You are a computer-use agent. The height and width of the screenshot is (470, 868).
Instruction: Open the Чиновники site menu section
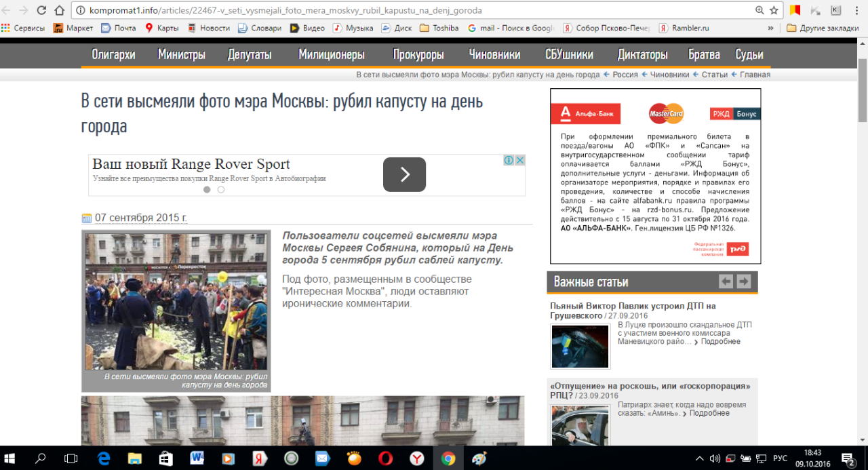click(494, 55)
